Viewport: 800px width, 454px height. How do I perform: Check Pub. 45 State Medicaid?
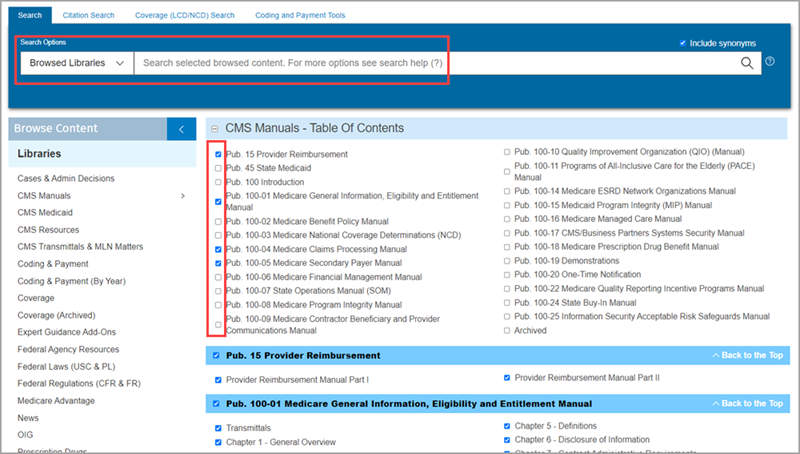(x=218, y=168)
